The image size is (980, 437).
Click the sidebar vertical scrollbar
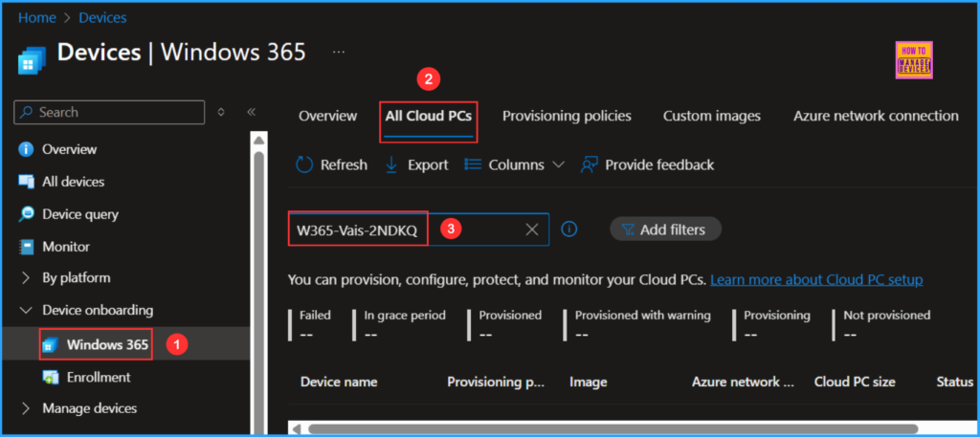point(258,293)
